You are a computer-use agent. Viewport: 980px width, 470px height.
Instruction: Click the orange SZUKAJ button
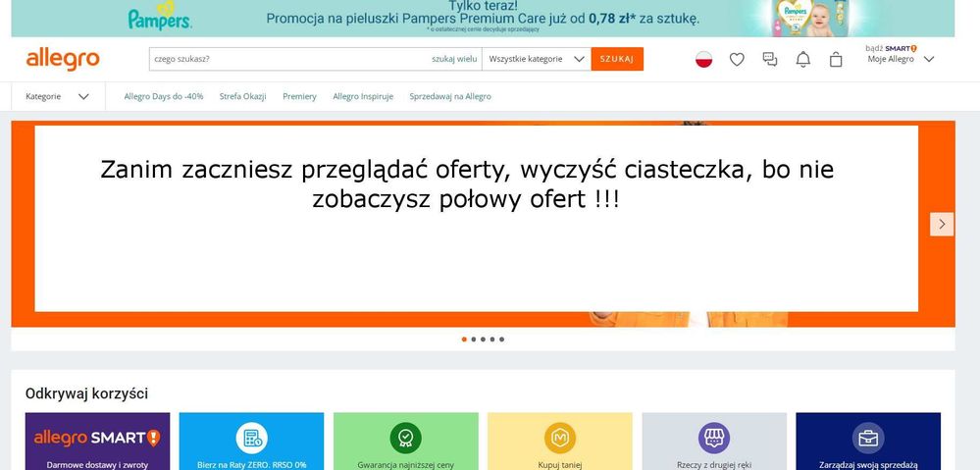tap(617, 60)
